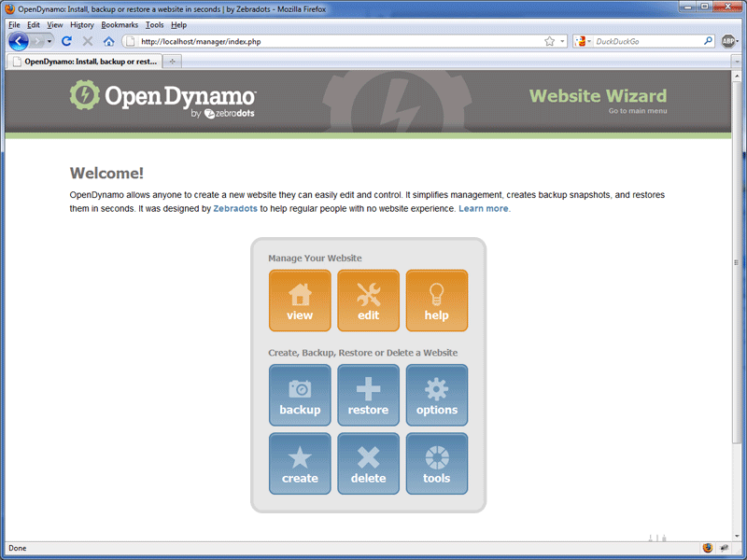Follow the Learn more link
747x560 pixels.
click(x=484, y=208)
